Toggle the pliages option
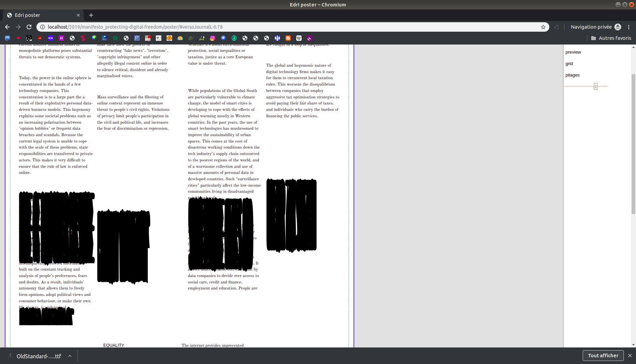Viewport: 636px width, 364px height. (572, 75)
